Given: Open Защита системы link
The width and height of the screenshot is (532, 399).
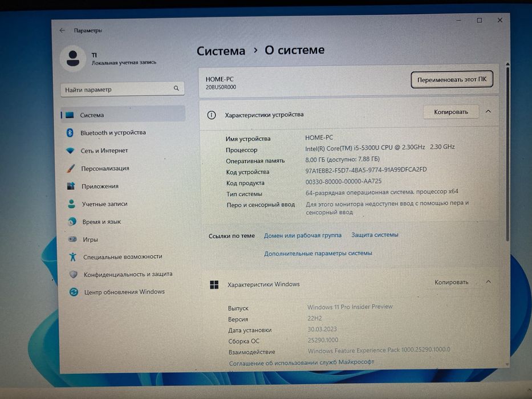Looking at the screenshot, I should click(375, 234).
